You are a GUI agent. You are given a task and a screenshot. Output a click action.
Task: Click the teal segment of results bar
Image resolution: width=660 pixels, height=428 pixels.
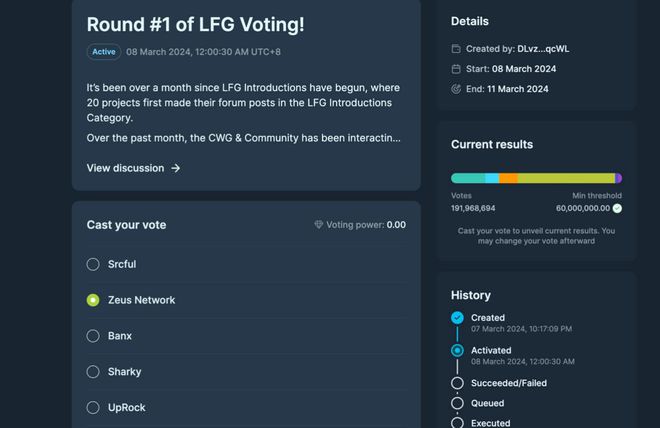pyautogui.click(x=468, y=178)
